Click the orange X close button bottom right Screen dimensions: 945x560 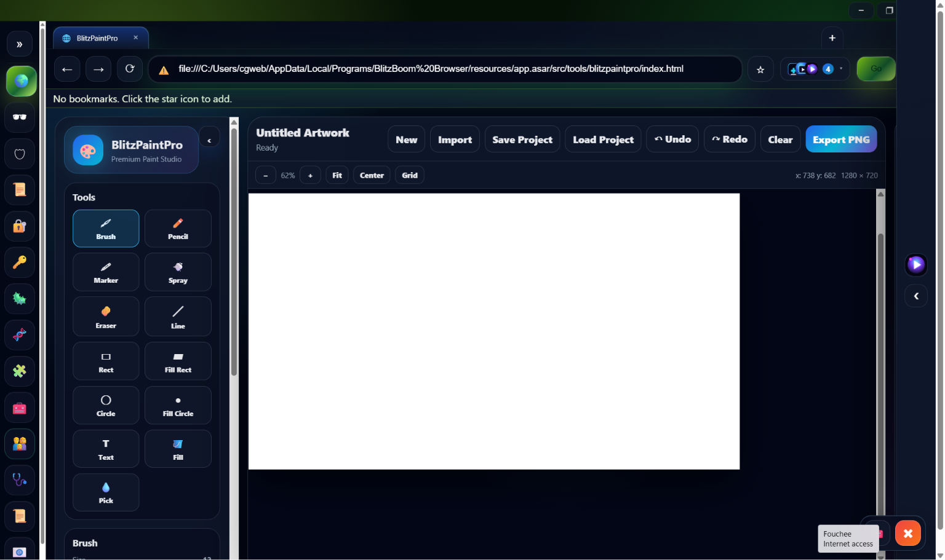[908, 533]
